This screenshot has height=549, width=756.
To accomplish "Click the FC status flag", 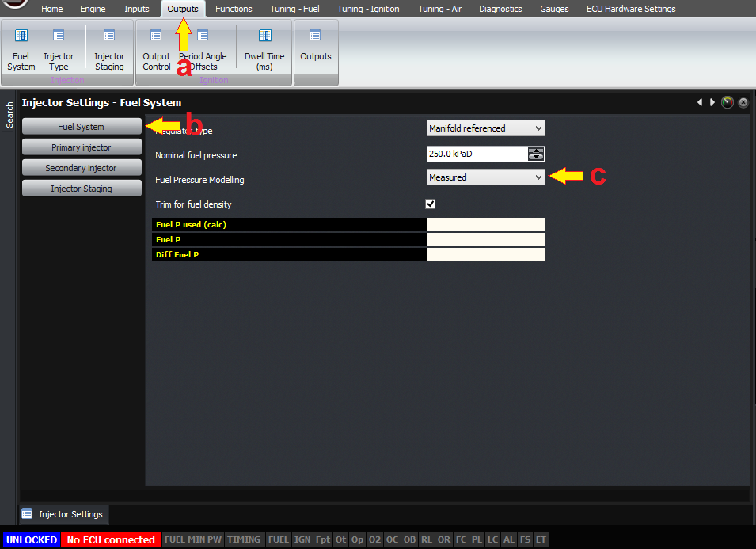I will [462, 539].
